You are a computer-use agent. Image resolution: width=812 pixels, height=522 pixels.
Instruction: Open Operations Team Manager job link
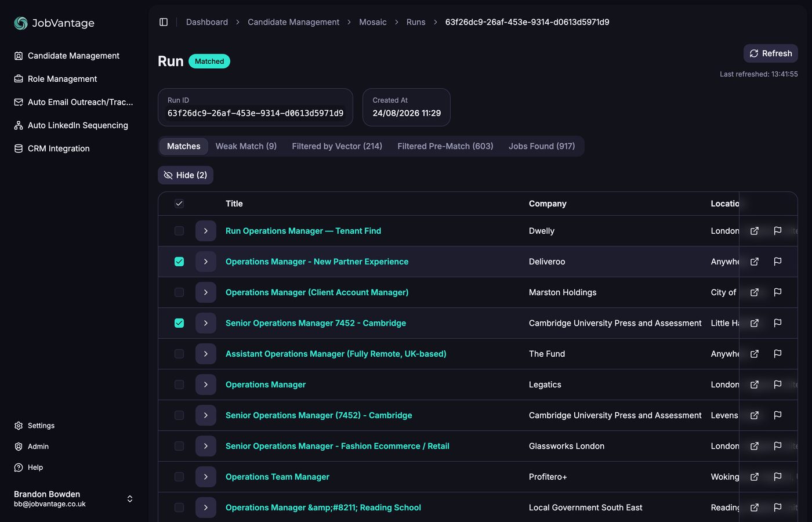277,477
